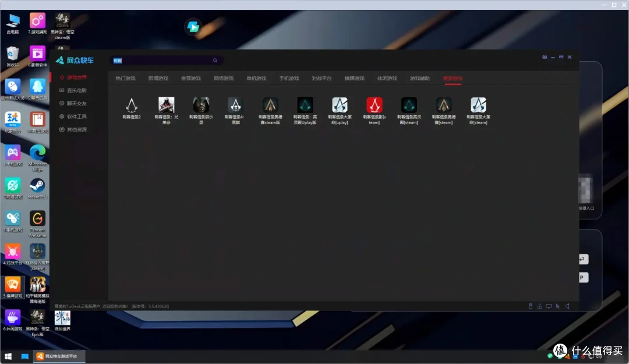The height and width of the screenshot is (364, 629).
Task: Switch to 网络游戏 tab
Action: click(x=224, y=78)
